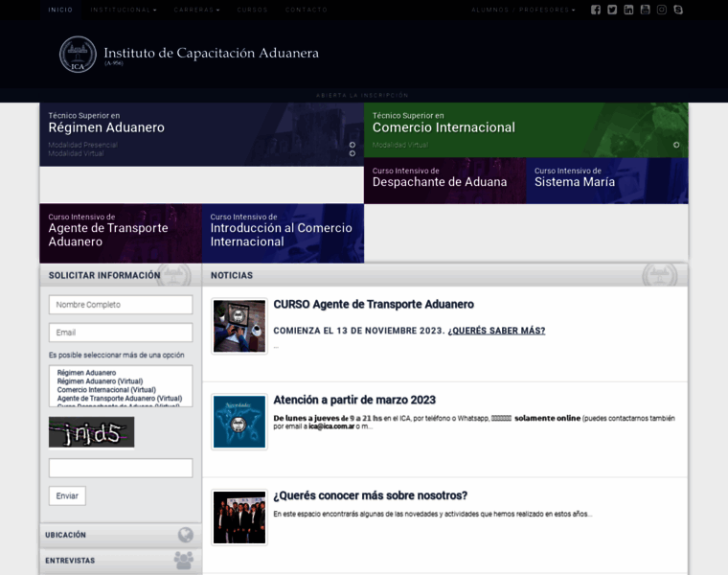Image resolution: width=728 pixels, height=575 pixels.
Task: Click 'Es posible seleccionar más de una opción' text
Action: click(x=117, y=355)
